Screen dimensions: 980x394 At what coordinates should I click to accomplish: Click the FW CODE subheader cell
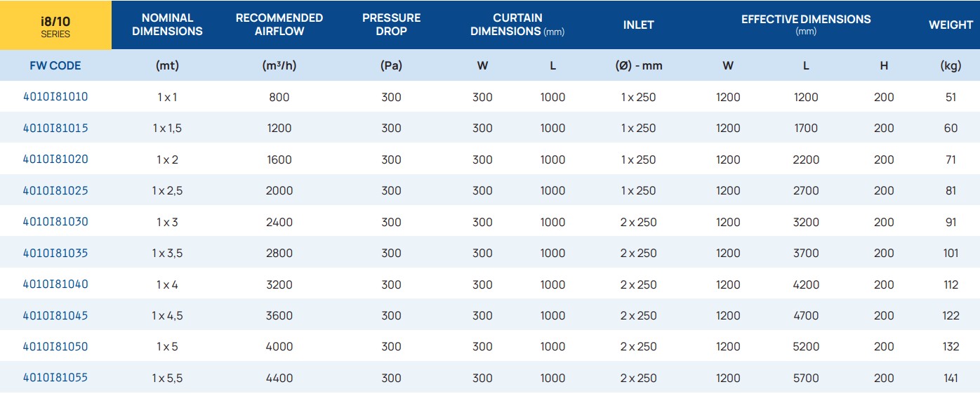[x=55, y=65]
